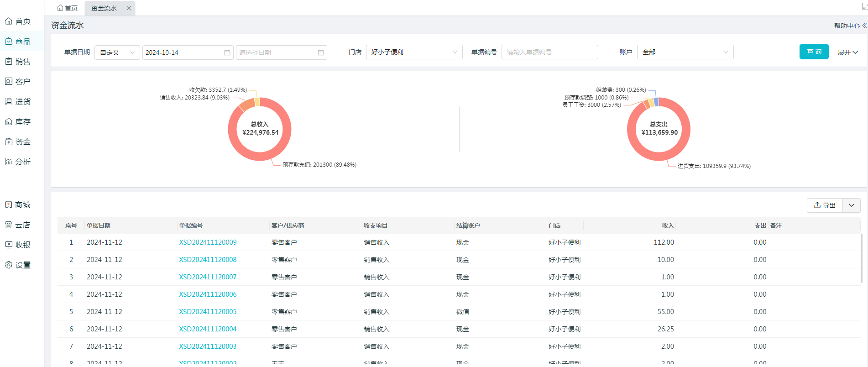Click the 预存款充值 chart label

[x=319, y=165]
